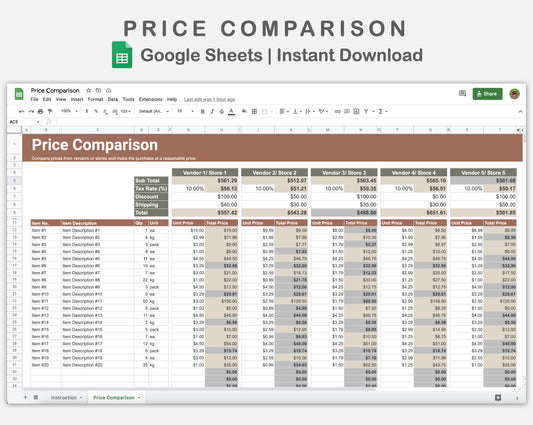Open the borders tool
Viewport: 533px width, 425px height.
(x=254, y=111)
